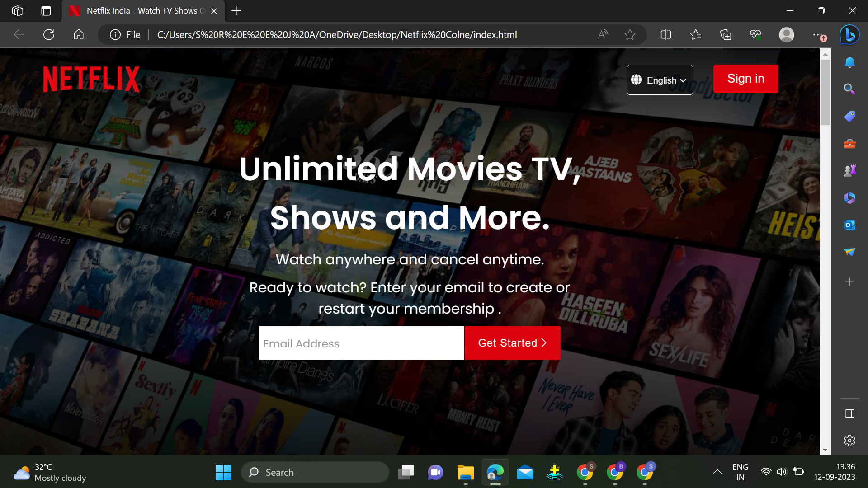The width and height of the screenshot is (868, 488).
Task: Open the Search sidebar panel
Action: (x=849, y=89)
